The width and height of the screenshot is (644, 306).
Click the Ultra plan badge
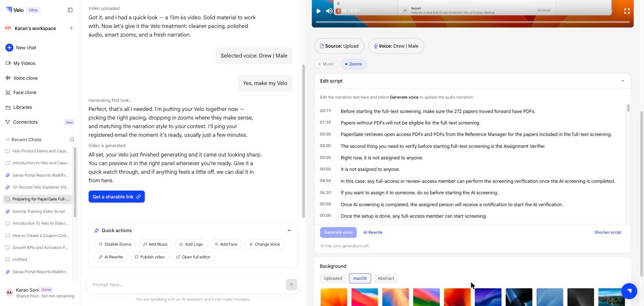(33, 10)
